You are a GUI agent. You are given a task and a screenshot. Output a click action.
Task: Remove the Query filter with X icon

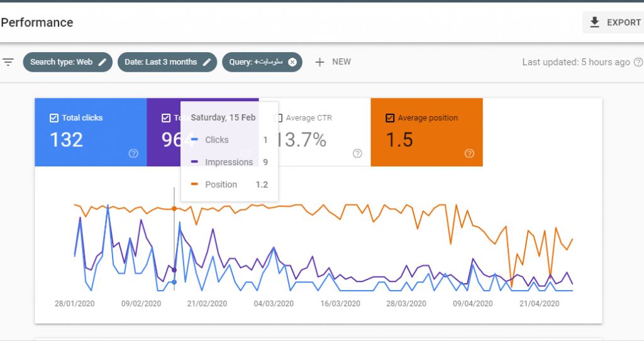click(292, 62)
